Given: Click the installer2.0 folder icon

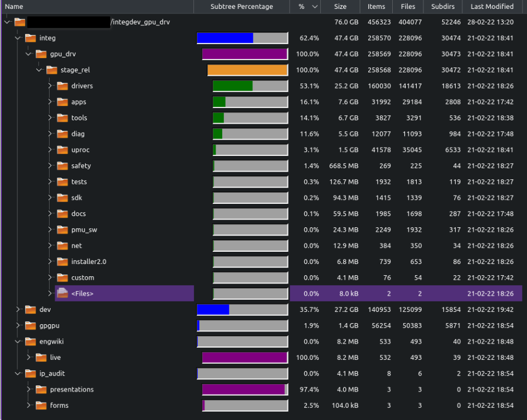Looking at the screenshot, I should click(x=62, y=262).
